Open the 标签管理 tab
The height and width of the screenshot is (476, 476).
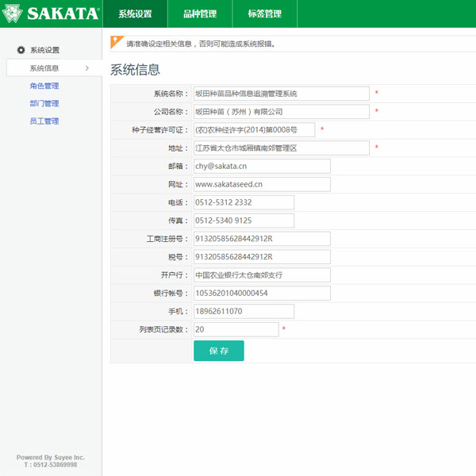point(265,13)
